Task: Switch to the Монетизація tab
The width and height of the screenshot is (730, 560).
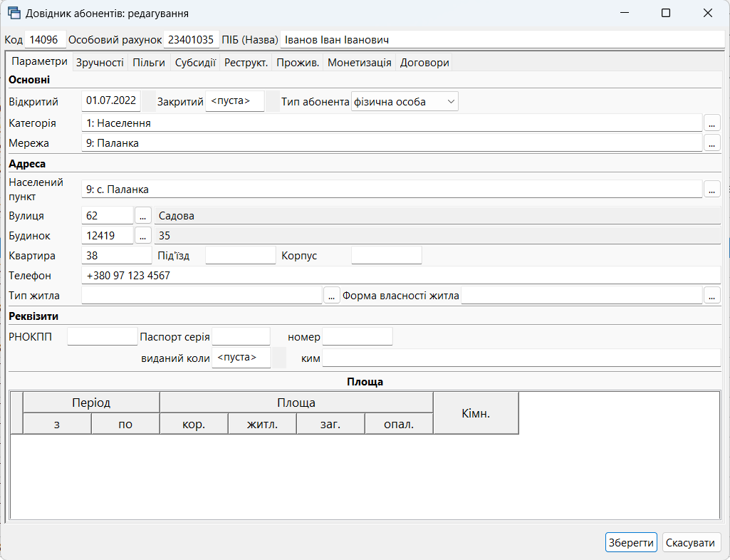Action: click(x=360, y=63)
